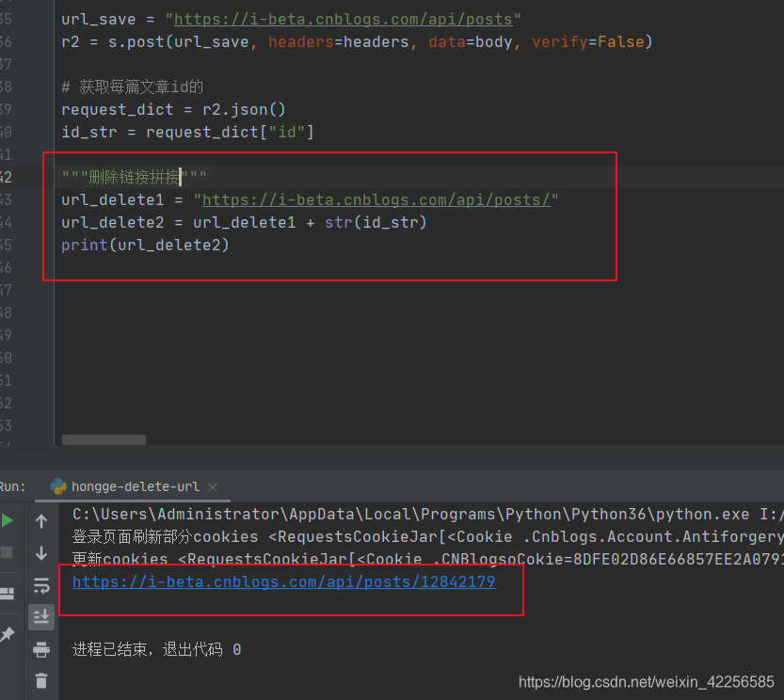784x700 pixels.
Task: Click the stop process square icon
Action: 7,552
